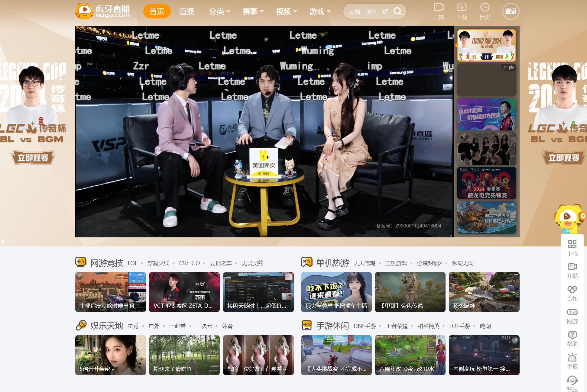Open the 王者荣耀 category link
Viewport: 587px width, 392px height.
click(397, 326)
